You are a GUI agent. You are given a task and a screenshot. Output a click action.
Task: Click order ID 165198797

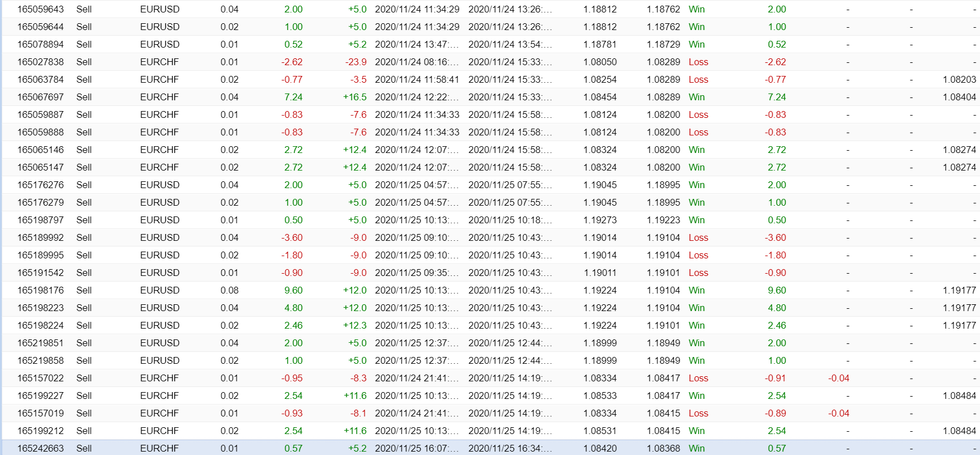point(40,220)
